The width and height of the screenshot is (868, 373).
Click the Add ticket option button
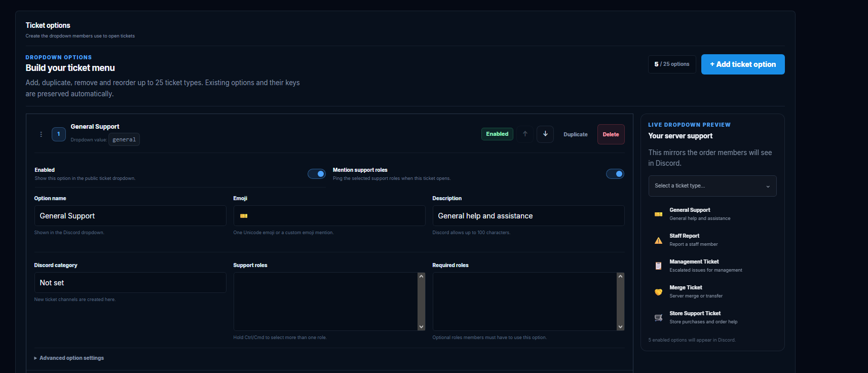click(x=743, y=64)
